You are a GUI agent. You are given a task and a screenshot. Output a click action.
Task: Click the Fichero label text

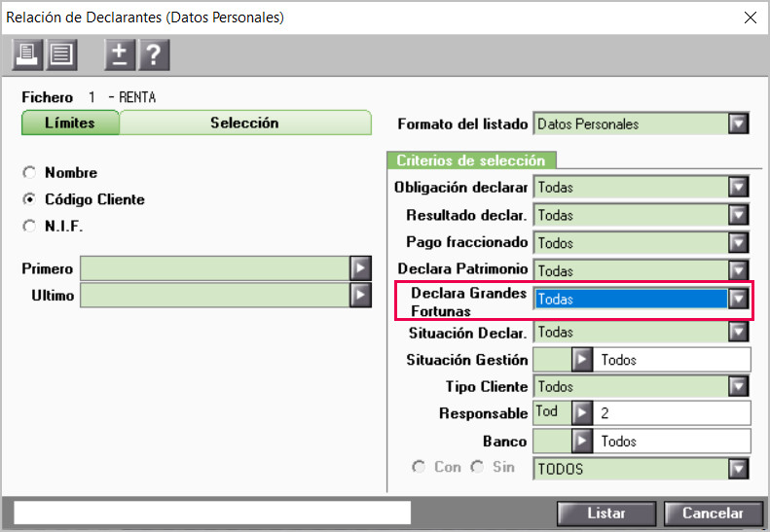click(47, 97)
